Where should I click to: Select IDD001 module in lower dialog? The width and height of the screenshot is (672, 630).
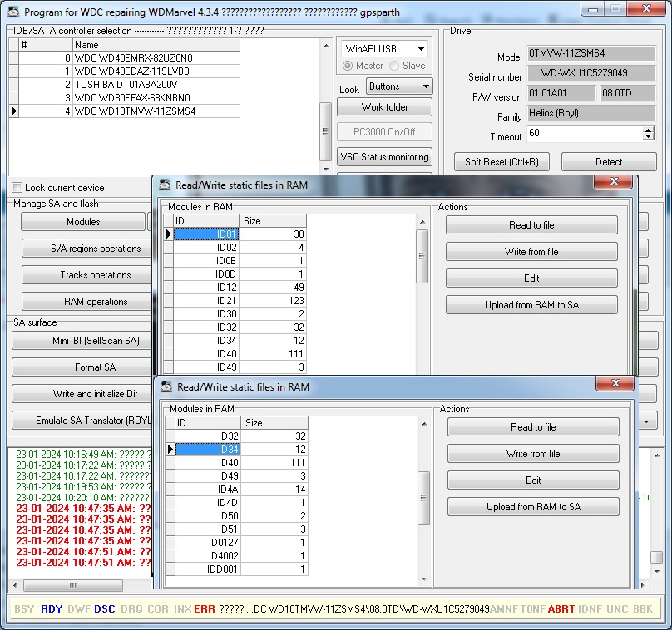click(x=236, y=568)
